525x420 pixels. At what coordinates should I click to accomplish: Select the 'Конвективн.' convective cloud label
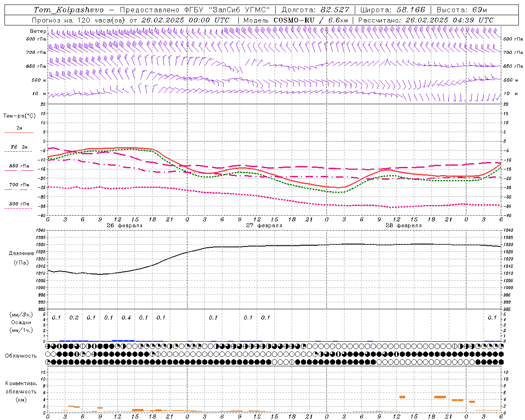[x=21, y=383]
